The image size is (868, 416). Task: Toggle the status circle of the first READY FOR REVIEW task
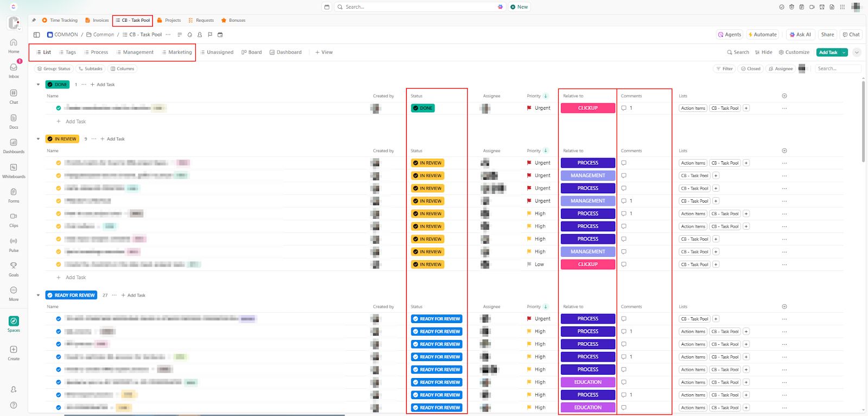pyautogui.click(x=59, y=319)
